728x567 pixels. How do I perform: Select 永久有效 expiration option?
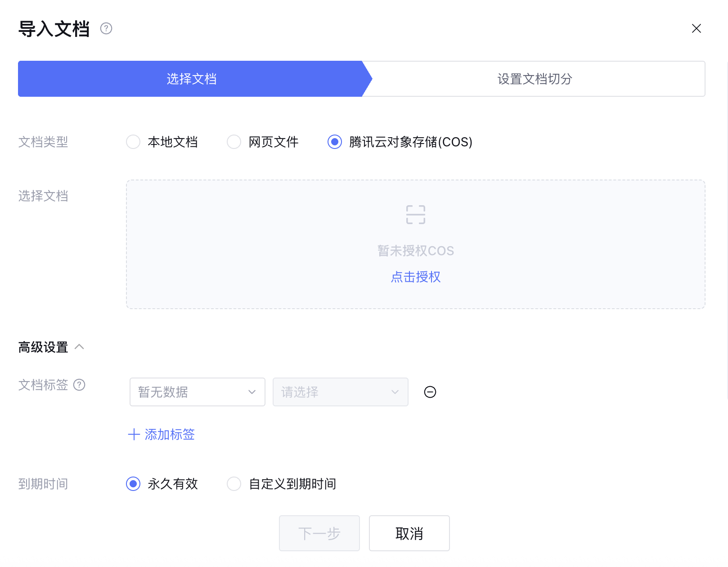(133, 484)
